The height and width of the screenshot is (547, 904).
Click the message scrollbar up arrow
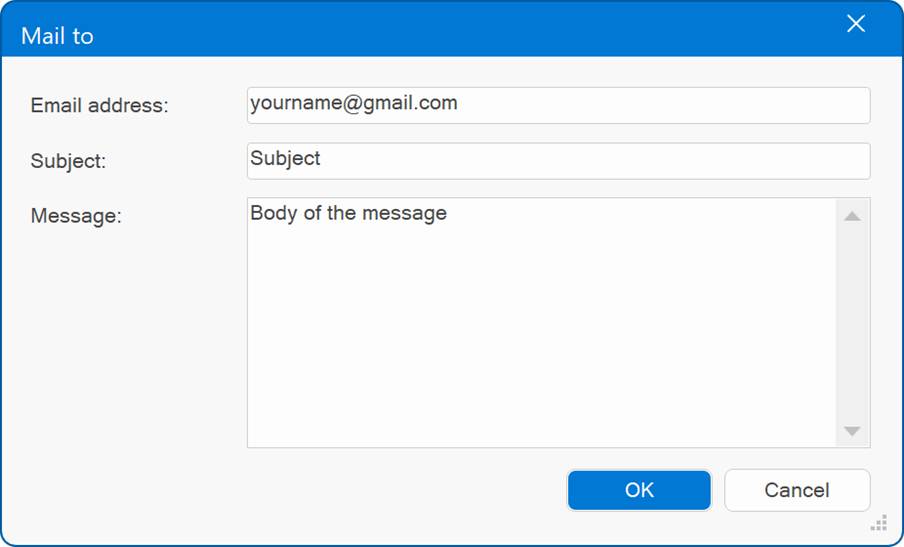[852, 216]
